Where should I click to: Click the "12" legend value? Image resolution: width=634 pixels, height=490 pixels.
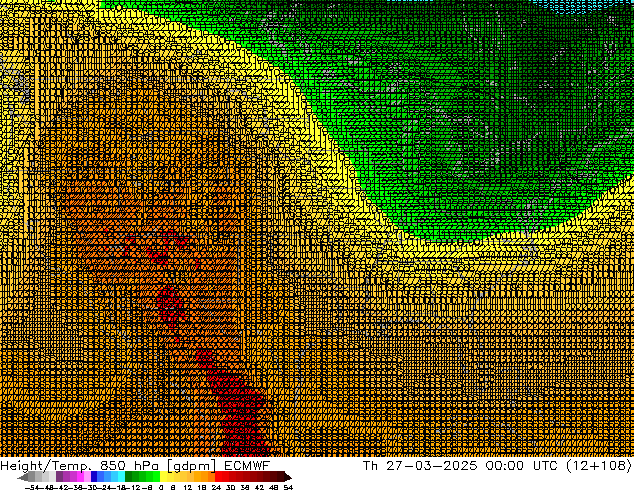coord(187,487)
